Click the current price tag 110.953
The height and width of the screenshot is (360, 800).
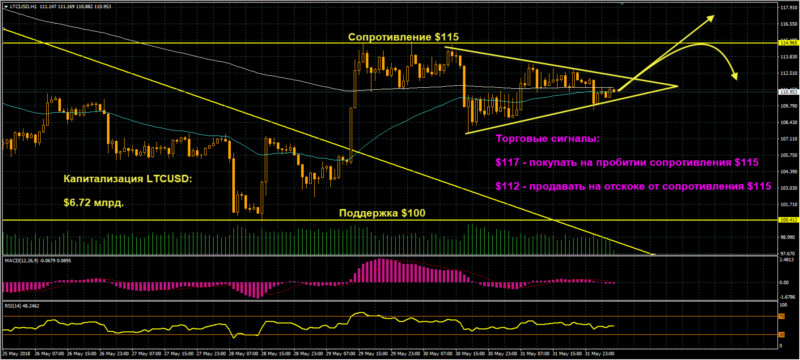788,92
